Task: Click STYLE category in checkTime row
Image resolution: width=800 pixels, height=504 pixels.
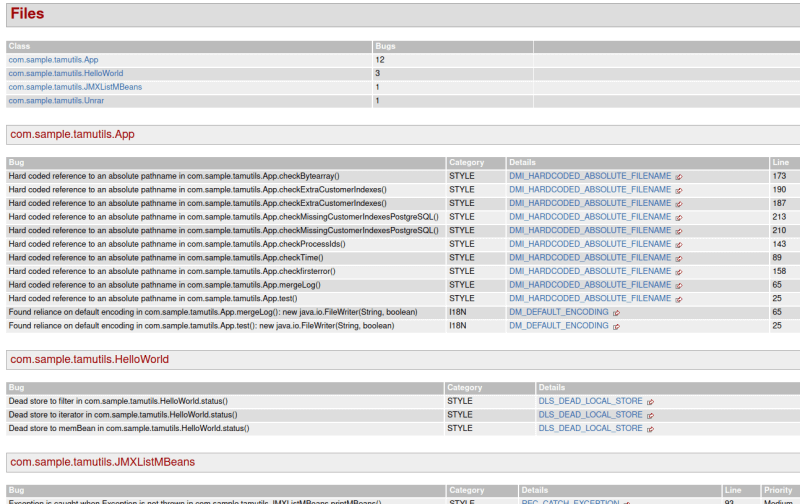Action: [462, 258]
